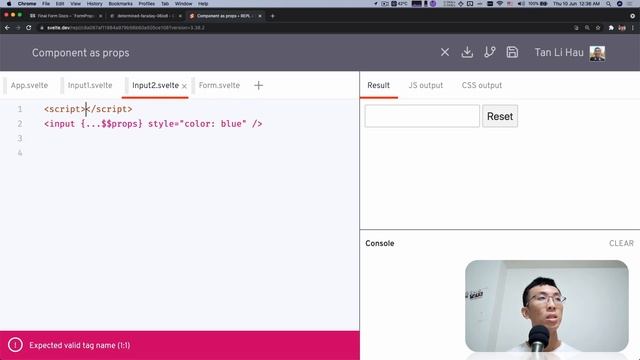The height and width of the screenshot is (360, 640).
Task: Click the 'Expected valid tag name (1:1)' message
Action: point(80,345)
